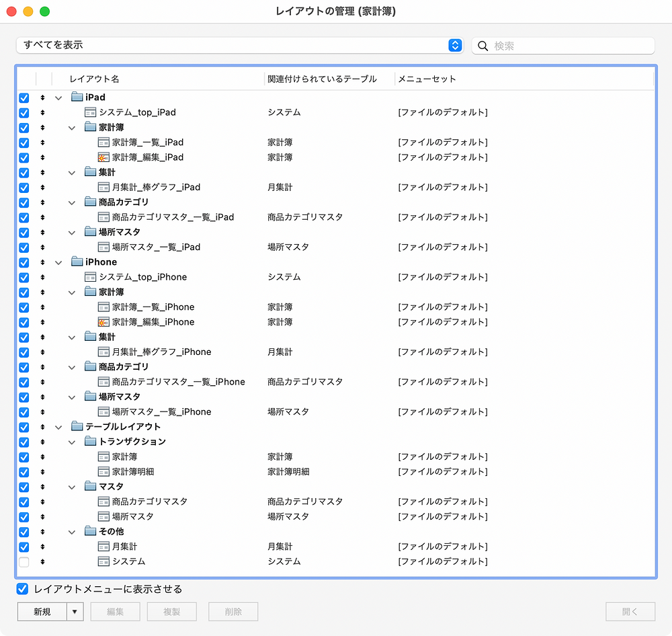Click the layout icon of 月集計_棒グラフ_iPhone
Screen dimensions: 672x636
point(103,352)
